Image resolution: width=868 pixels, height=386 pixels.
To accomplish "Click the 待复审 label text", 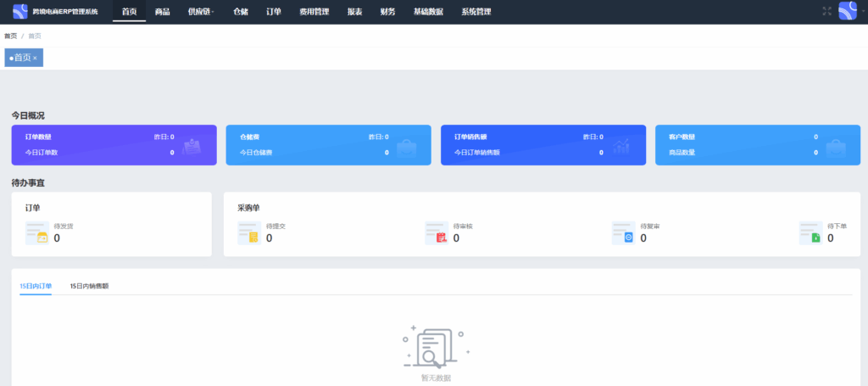I will click(650, 226).
